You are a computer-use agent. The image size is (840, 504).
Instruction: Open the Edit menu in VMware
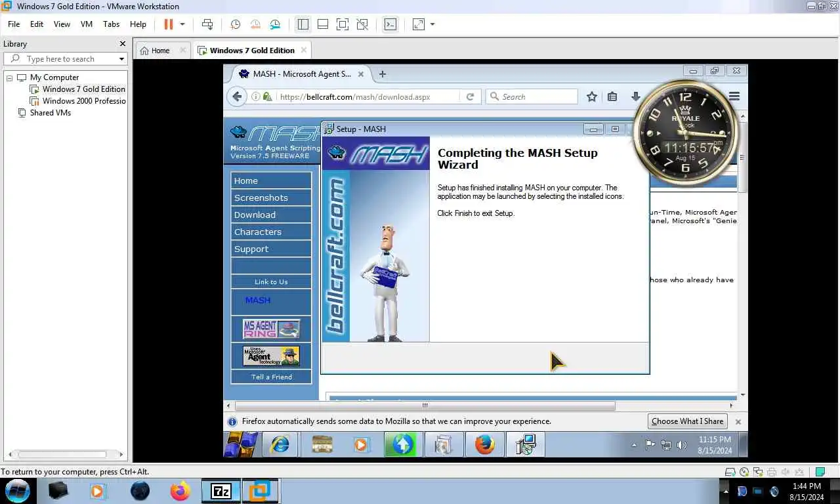[x=37, y=24]
